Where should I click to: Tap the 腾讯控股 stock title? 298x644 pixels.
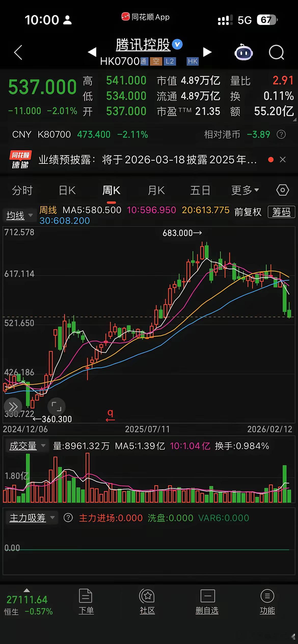(x=143, y=45)
